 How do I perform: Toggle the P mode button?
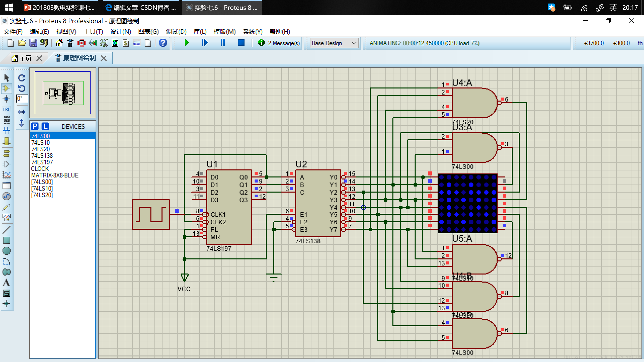[35, 126]
